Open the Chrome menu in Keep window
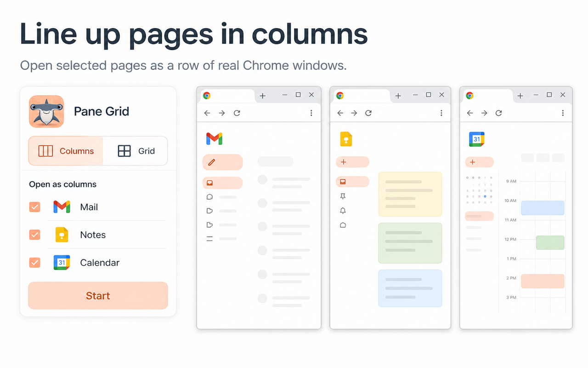Screen dimensions: 588x368 pos(441,113)
